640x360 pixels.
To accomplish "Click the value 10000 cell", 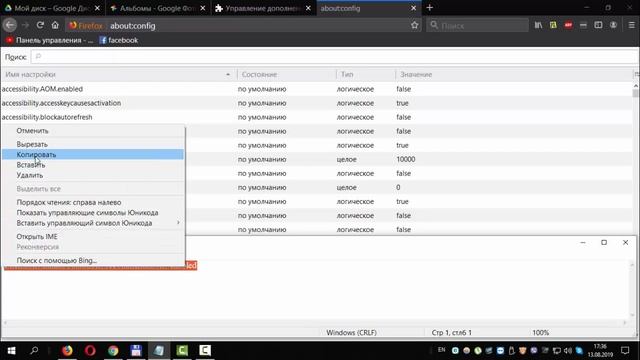I will 406,159.
